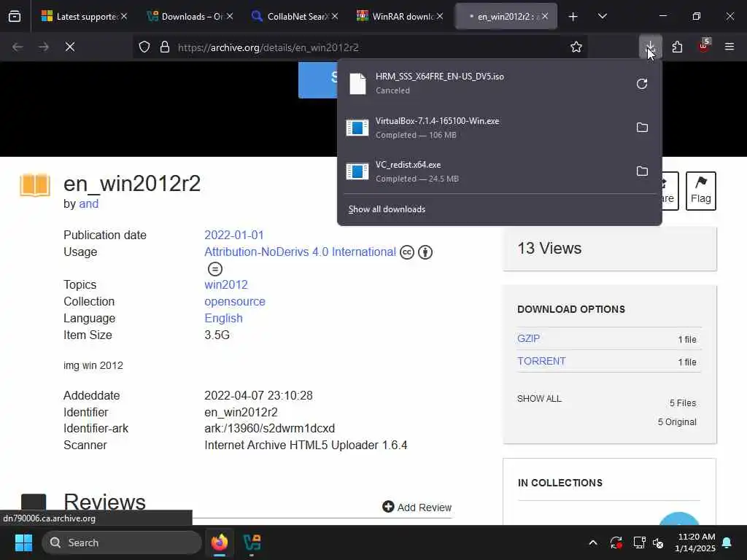This screenshot has height=560, width=747.
Task: Show hidden system tray icons
Action: 592,542
